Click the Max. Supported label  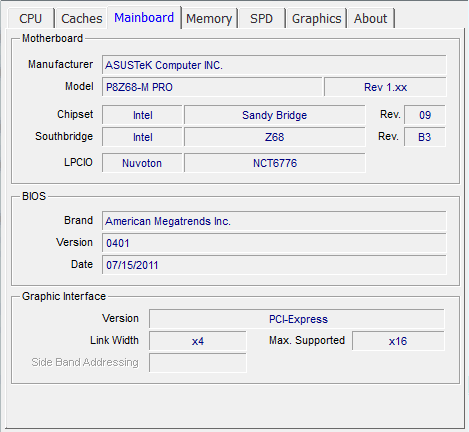click(x=307, y=340)
